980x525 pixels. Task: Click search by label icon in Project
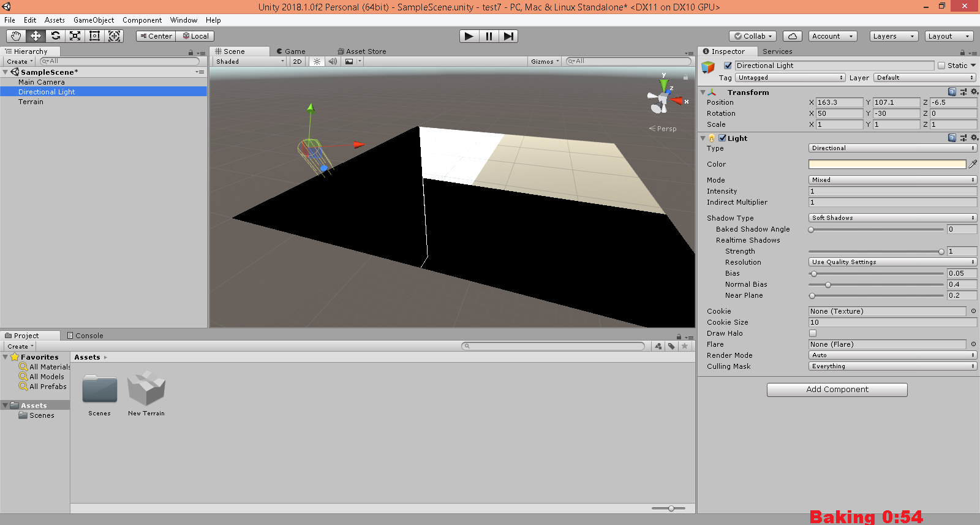(x=671, y=346)
